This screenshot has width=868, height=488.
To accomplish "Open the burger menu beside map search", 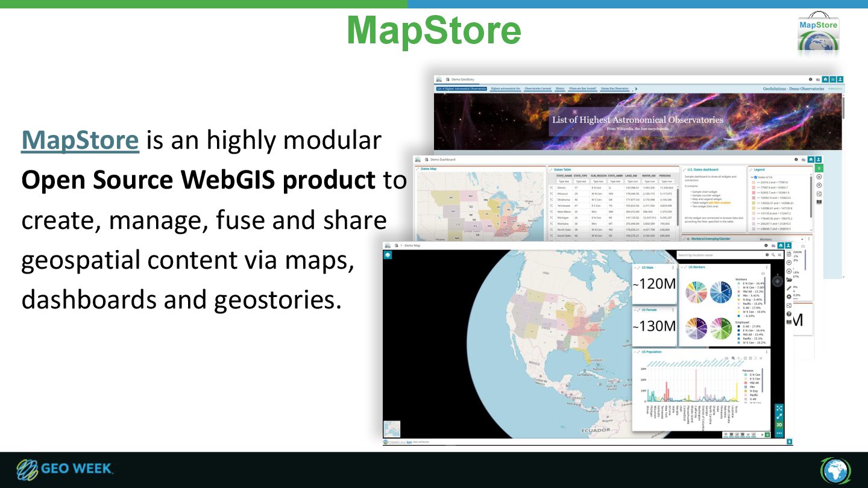I will coord(779,255).
